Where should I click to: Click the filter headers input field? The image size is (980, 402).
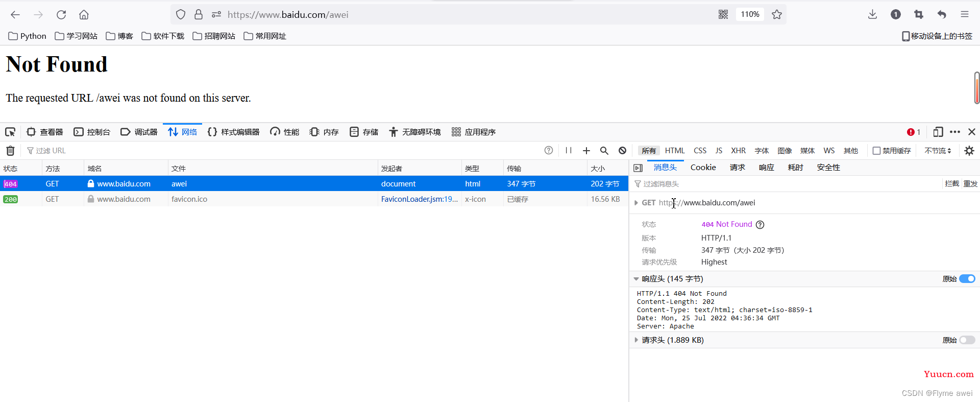(x=786, y=184)
